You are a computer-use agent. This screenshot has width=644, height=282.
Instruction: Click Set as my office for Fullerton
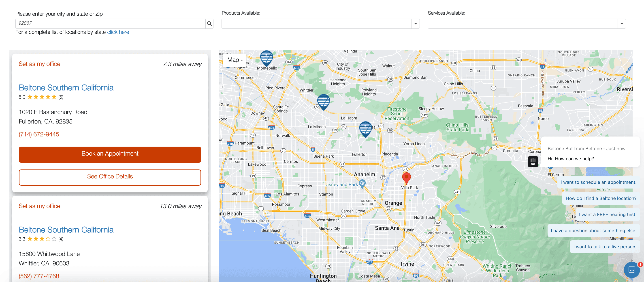[39, 64]
